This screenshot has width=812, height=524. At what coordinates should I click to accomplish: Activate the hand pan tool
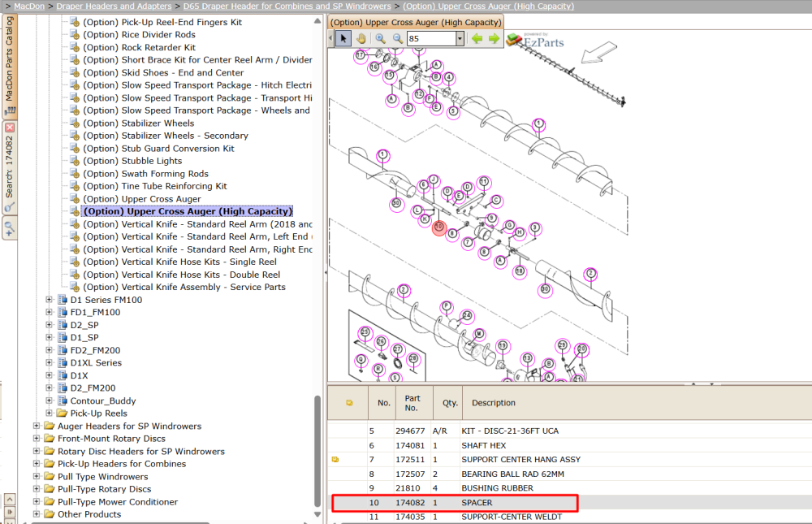(x=361, y=38)
